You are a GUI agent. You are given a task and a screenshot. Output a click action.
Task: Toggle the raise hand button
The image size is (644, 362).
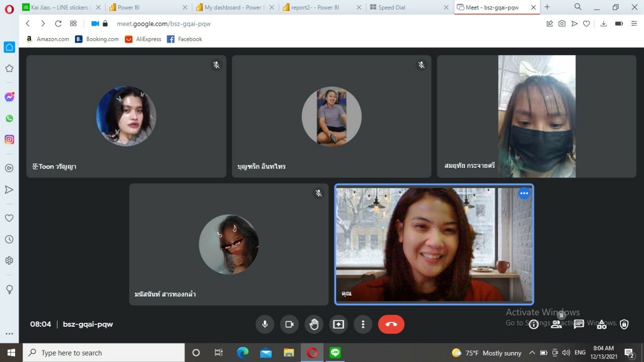[x=314, y=324]
